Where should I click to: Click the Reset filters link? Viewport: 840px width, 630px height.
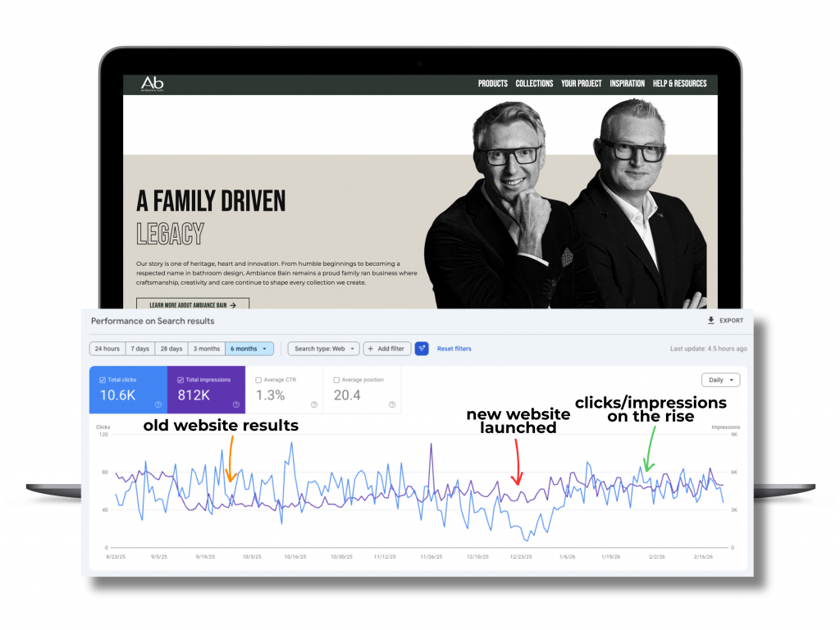coord(454,349)
